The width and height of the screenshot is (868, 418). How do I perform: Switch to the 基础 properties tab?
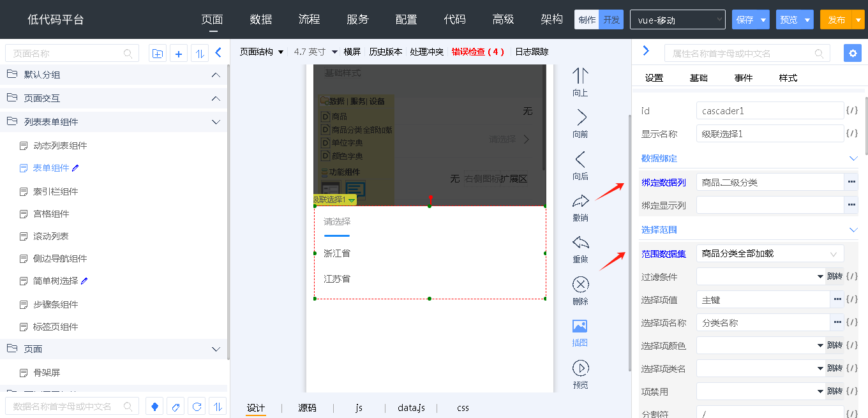coord(699,78)
